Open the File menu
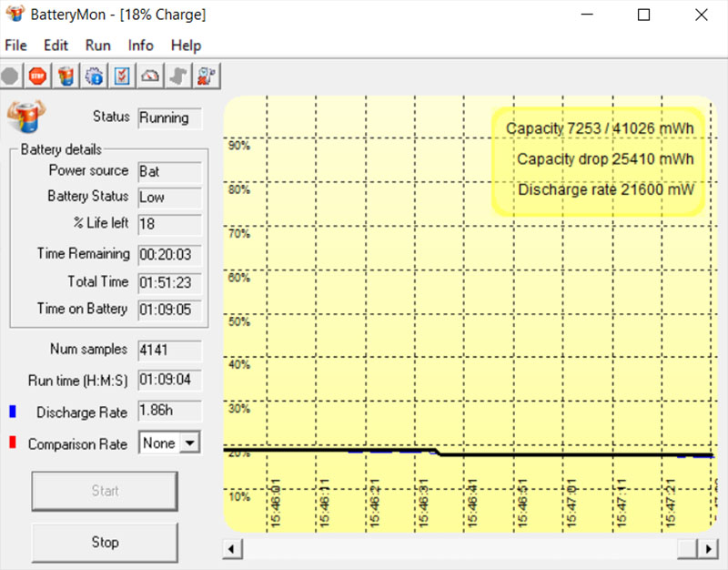728x570 pixels. (15, 46)
